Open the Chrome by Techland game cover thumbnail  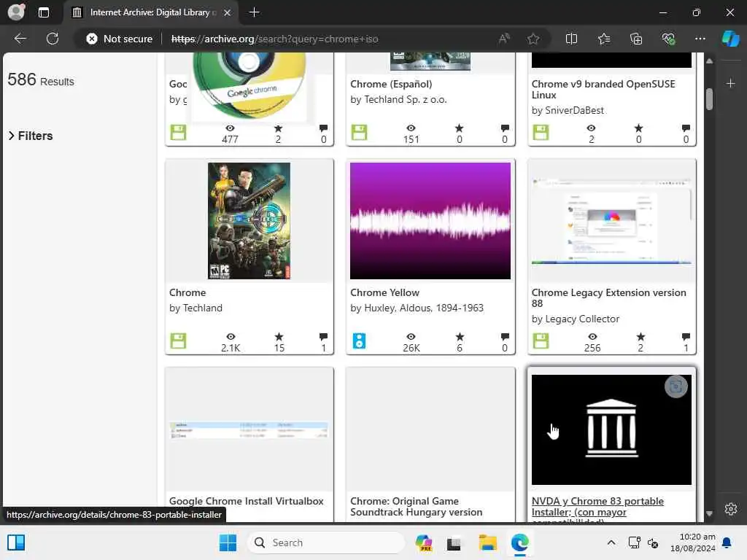(x=249, y=221)
